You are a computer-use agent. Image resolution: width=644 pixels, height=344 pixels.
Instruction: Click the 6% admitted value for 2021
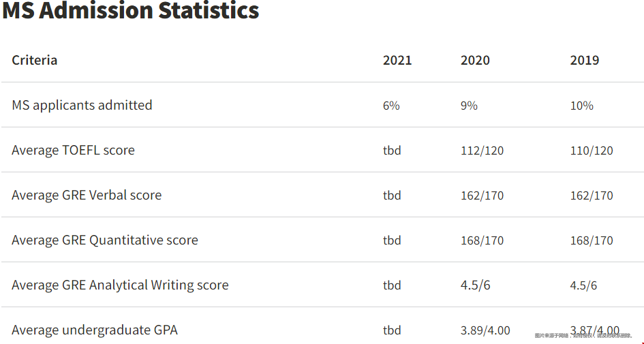[391, 106]
